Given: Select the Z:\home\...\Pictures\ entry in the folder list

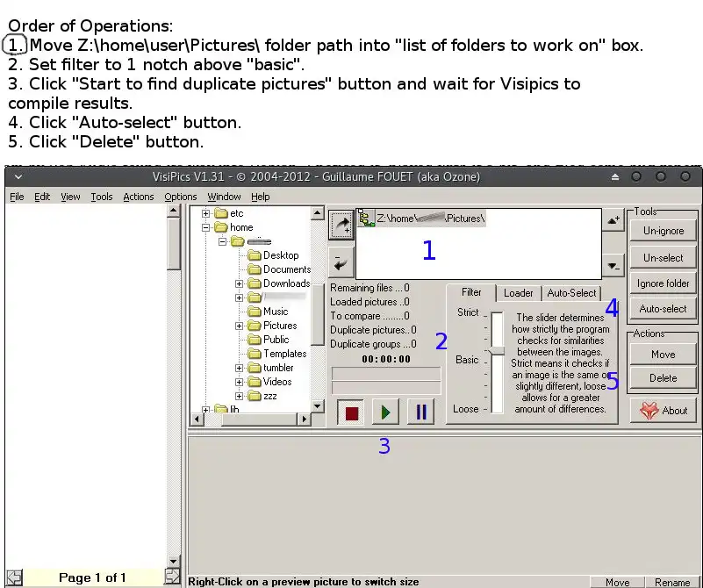Looking at the screenshot, I should click(422, 219).
